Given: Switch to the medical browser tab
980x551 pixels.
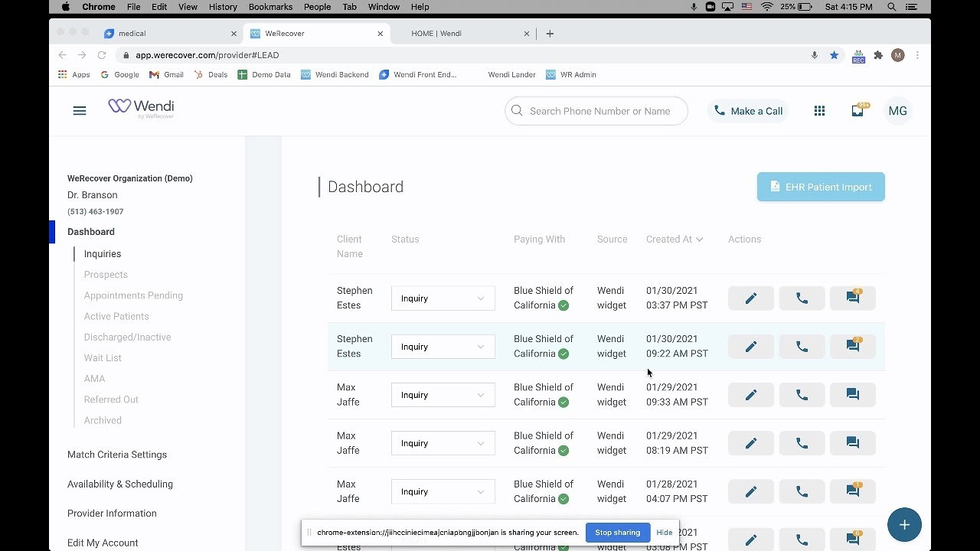Looking at the screenshot, I should point(170,34).
